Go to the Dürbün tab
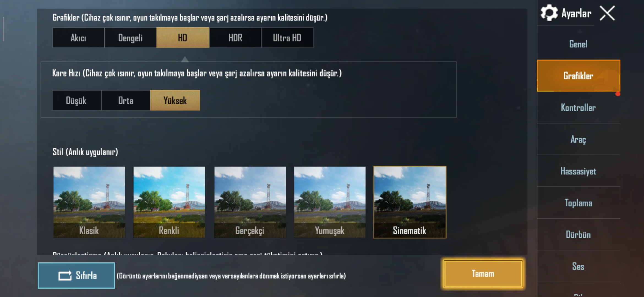The width and height of the screenshot is (644, 297). [578, 235]
